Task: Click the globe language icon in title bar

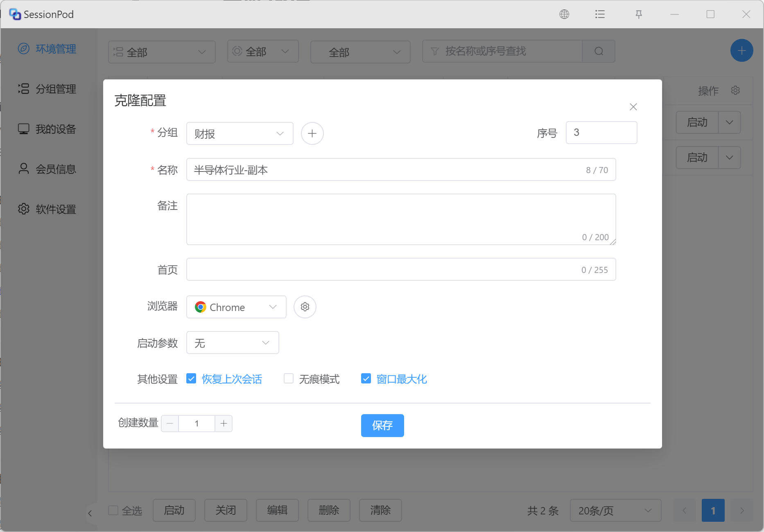Action: click(x=564, y=14)
